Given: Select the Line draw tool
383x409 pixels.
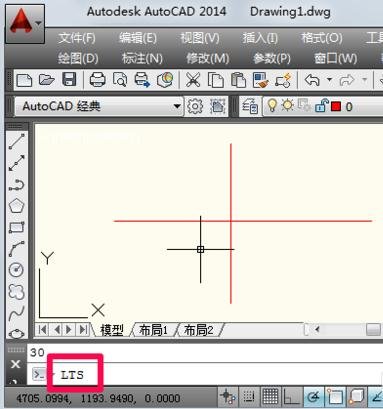Looking at the screenshot, I should tap(16, 141).
